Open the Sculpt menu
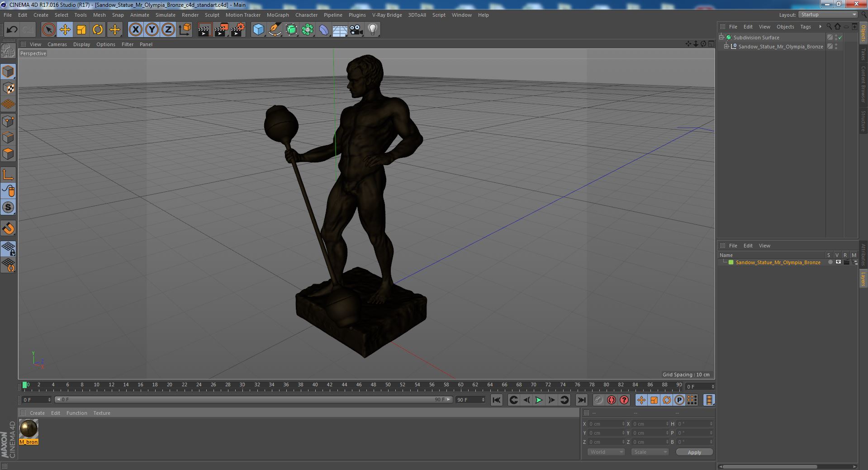The height and width of the screenshot is (470, 868). pos(212,15)
